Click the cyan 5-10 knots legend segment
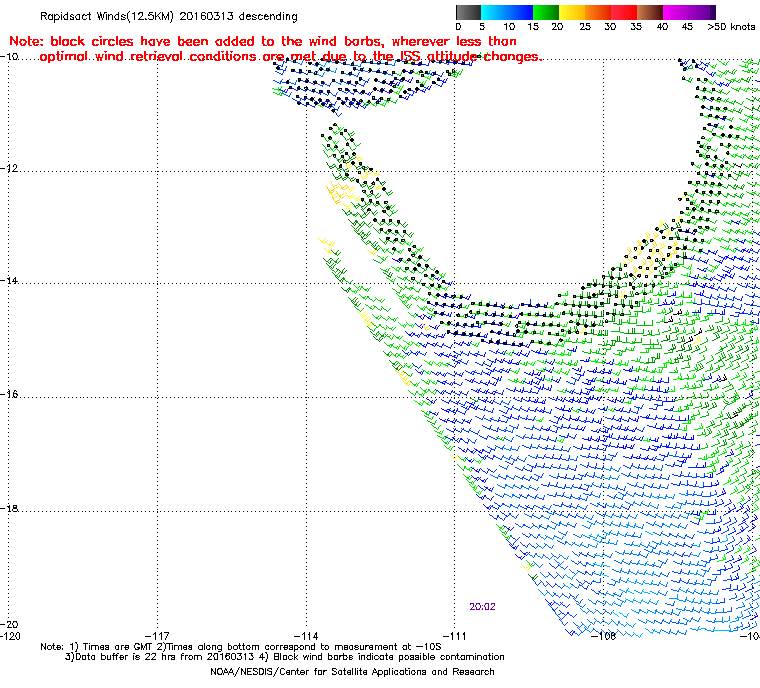 pos(494,12)
